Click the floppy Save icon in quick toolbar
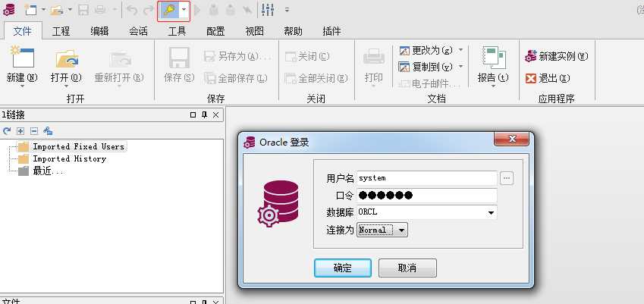Screen dimensions: 644x304 click(83, 10)
